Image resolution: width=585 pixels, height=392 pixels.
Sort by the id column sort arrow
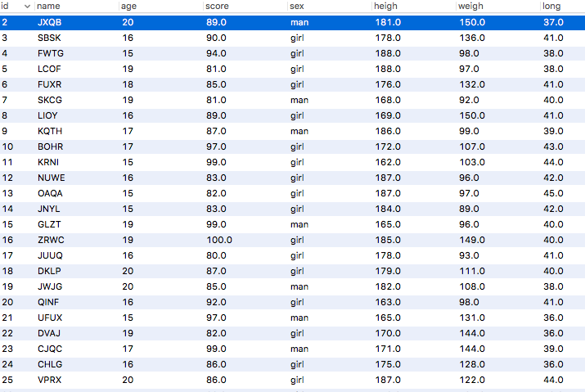click(27, 7)
